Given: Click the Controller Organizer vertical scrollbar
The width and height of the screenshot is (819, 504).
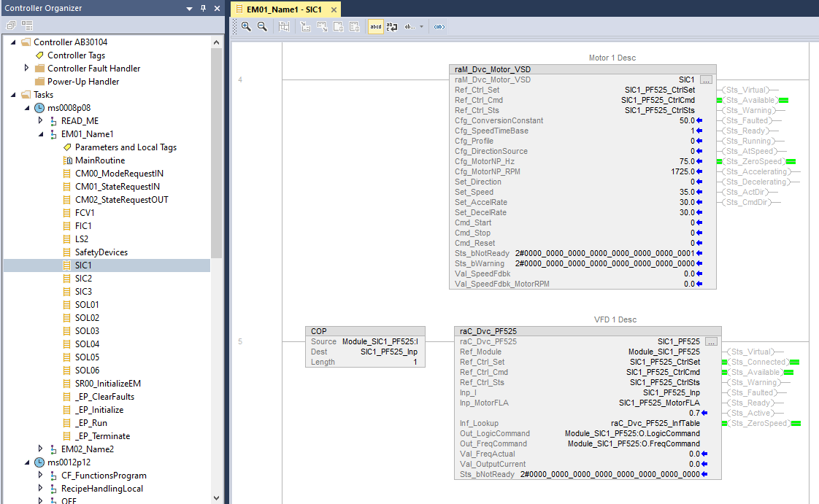Looking at the screenshot, I should pos(217,146).
